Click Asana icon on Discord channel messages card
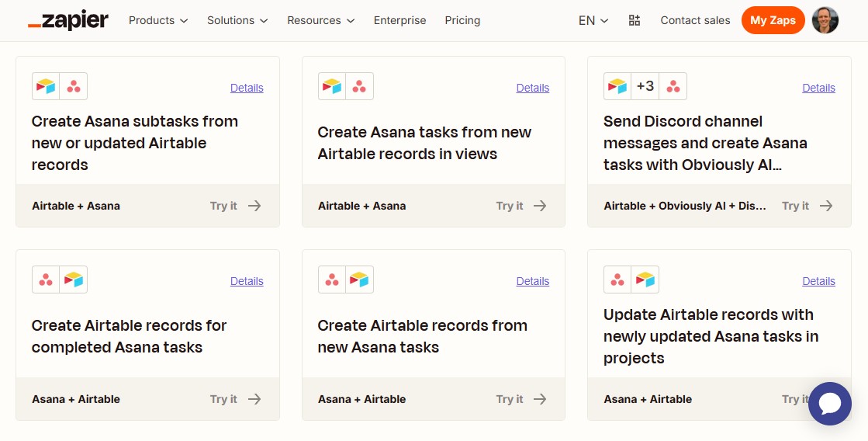868x441 pixels. pyautogui.click(x=673, y=86)
